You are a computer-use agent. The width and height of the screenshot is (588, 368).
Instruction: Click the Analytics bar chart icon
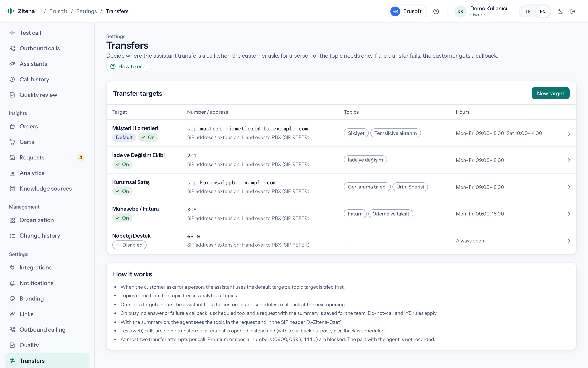(12, 173)
